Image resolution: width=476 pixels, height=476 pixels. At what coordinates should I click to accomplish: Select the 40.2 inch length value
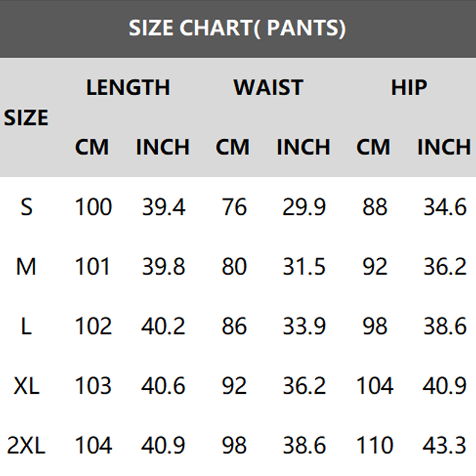coord(163,327)
